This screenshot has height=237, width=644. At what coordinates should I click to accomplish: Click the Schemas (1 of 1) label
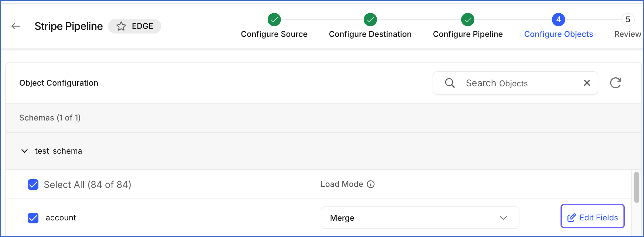coord(50,118)
